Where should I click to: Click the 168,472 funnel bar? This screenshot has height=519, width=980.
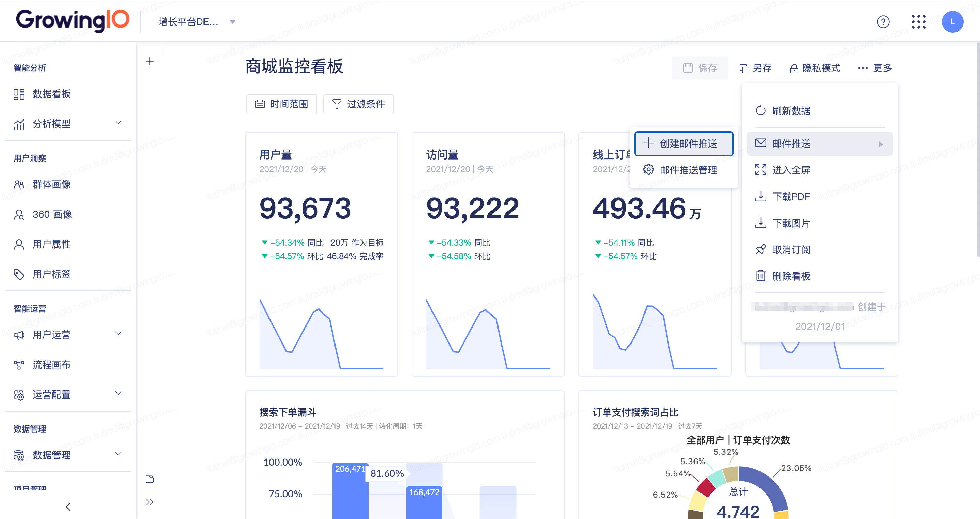point(424,502)
